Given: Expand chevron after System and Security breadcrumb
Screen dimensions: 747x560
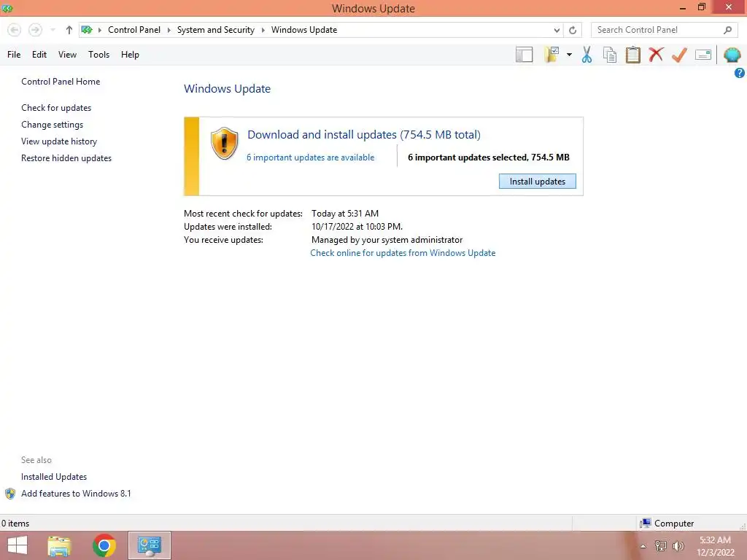Looking at the screenshot, I should click(x=263, y=30).
